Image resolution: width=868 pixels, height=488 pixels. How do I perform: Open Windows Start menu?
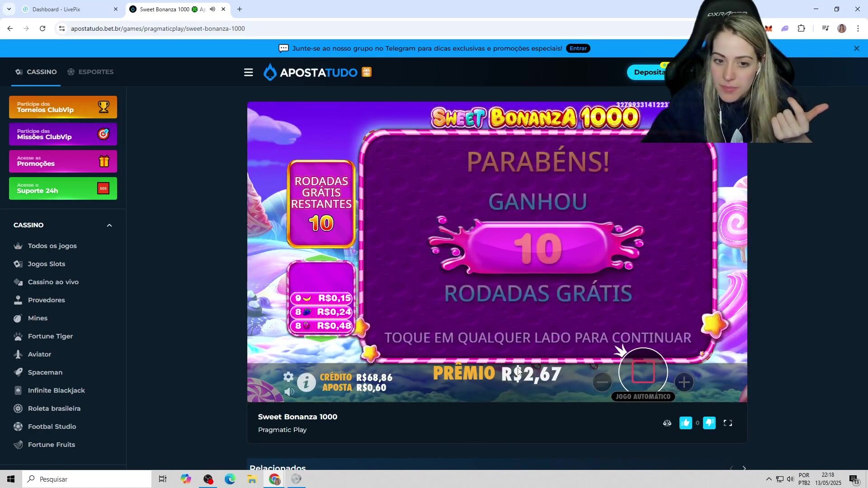pos(11,479)
